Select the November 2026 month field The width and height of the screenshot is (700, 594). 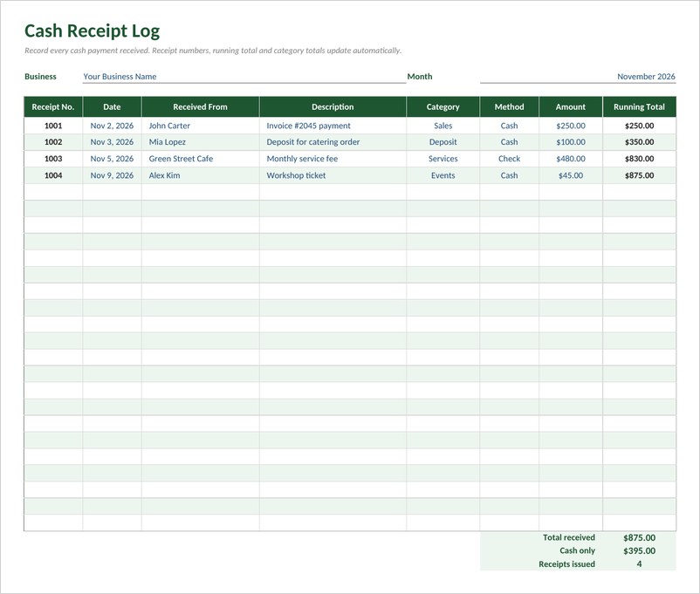point(578,76)
